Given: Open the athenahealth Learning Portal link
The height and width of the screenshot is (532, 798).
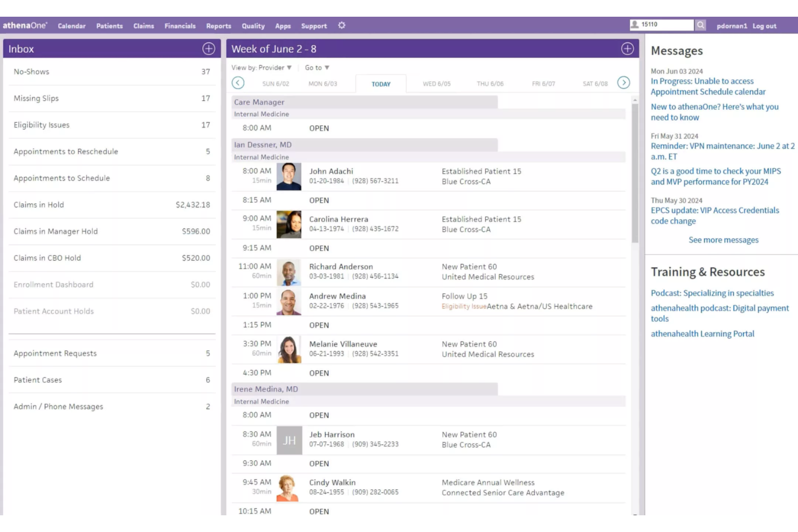Looking at the screenshot, I should [703, 333].
